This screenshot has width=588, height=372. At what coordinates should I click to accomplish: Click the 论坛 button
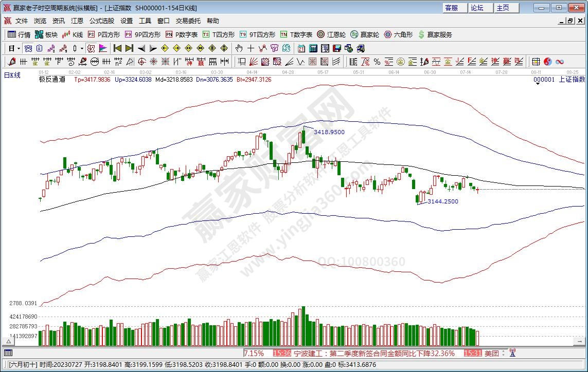pos(477,8)
